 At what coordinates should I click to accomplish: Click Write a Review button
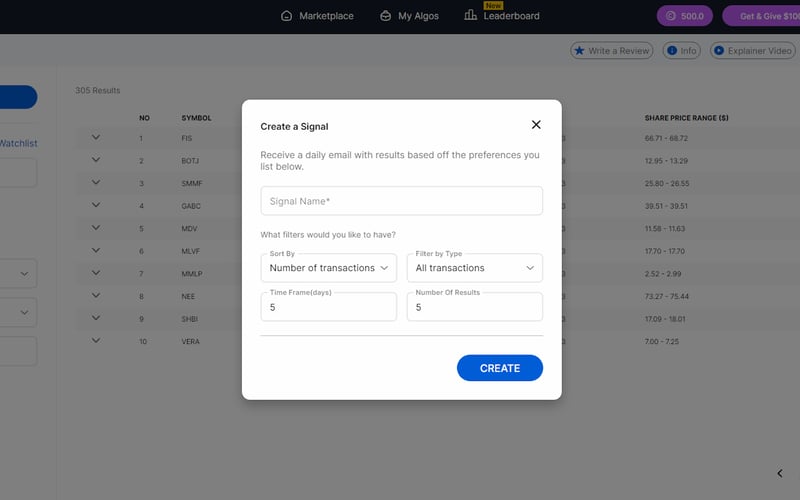coord(611,51)
